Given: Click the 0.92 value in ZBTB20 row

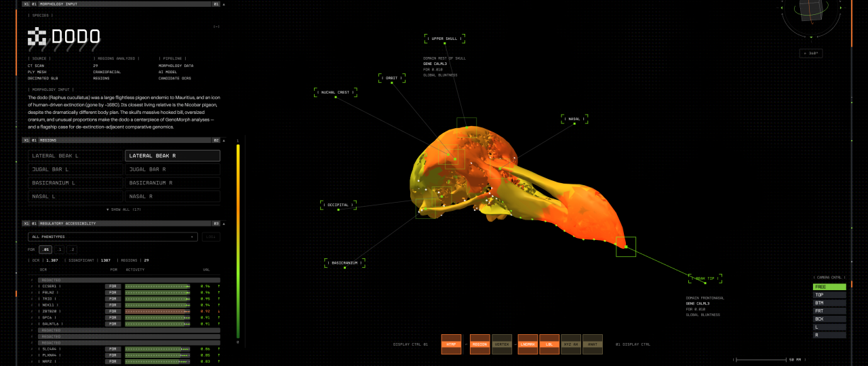Looking at the screenshot, I should [205, 311].
